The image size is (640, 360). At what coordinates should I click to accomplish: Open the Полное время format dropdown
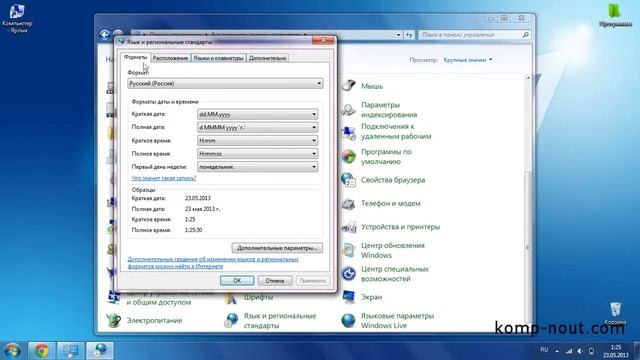pyautogui.click(x=258, y=153)
